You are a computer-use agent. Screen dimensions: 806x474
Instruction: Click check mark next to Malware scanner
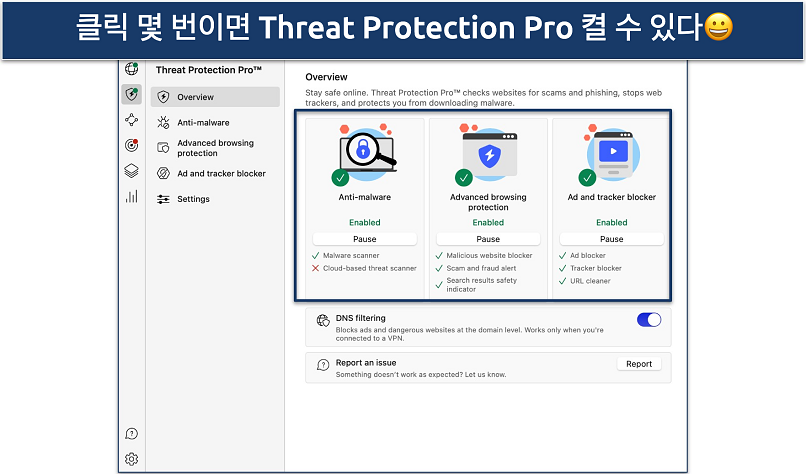(316, 256)
